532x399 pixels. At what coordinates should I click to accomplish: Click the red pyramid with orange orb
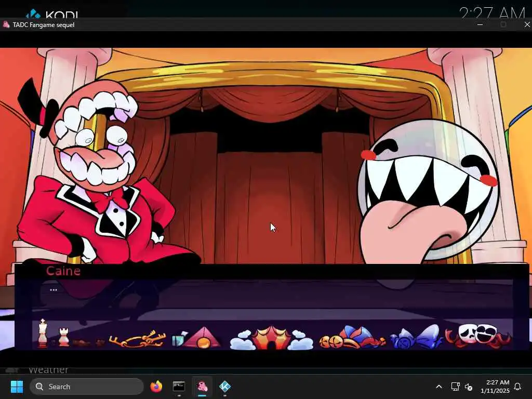pos(203,338)
